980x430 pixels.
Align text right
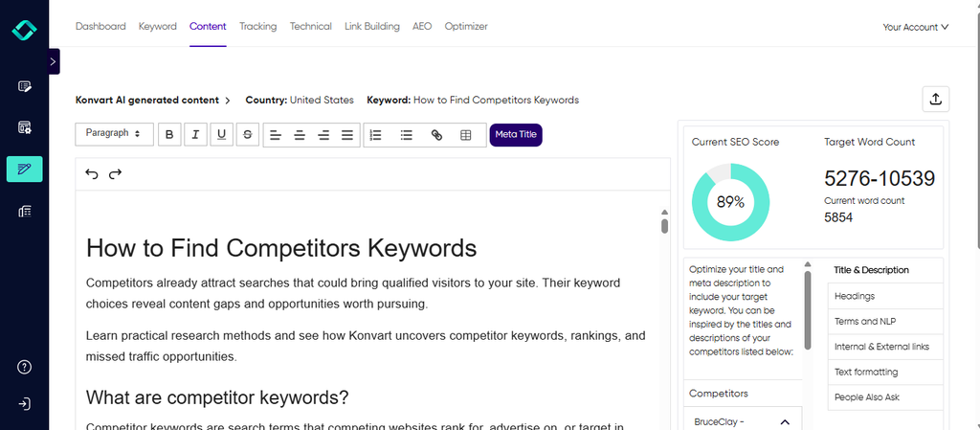click(323, 135)
